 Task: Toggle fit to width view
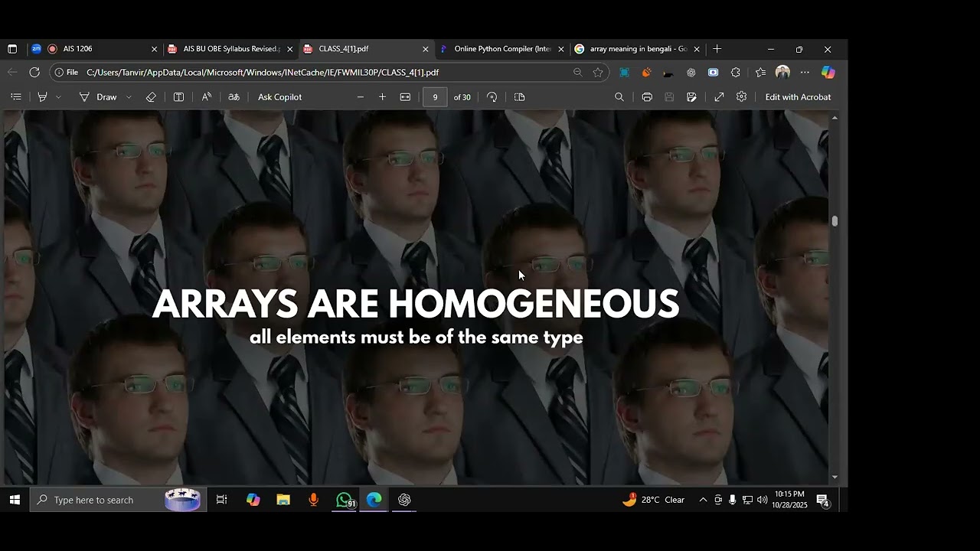[405, 97]
